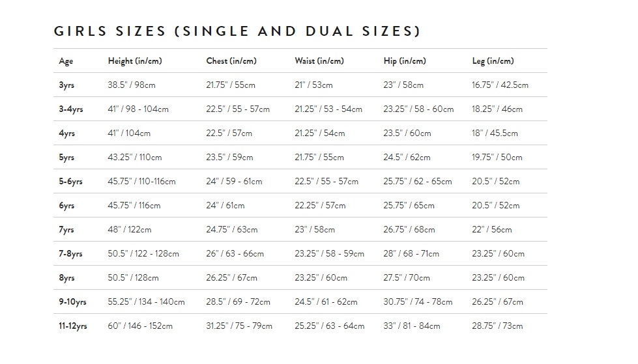The height and width of the screenshot is (364, 638).
Task: Click the 23.5" / 59cm chest cell
Action: click(x=229, y=158)
